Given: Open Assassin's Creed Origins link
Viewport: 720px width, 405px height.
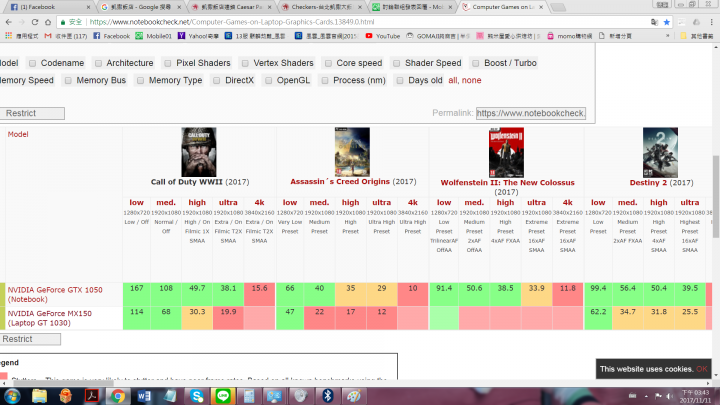Looking at the screenshot, I should click(340, 182).
